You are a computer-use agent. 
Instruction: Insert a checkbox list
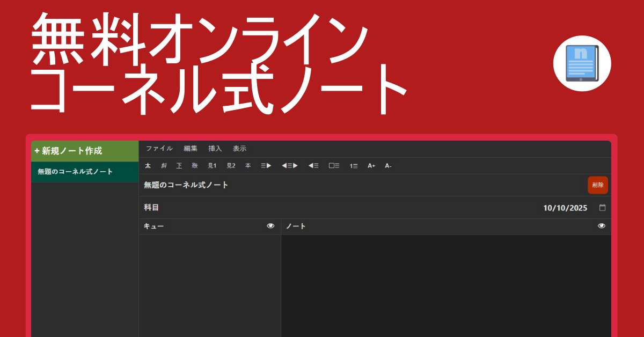point(334,166)
